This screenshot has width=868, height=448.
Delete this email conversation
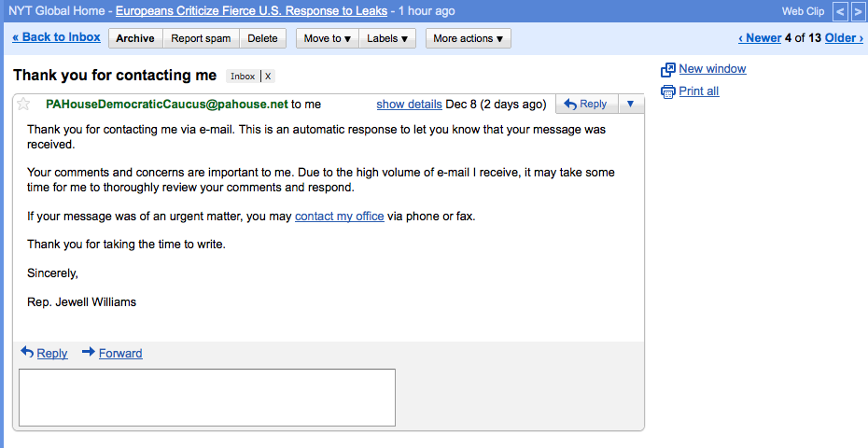pyautogui.click(x=263, y=38)
